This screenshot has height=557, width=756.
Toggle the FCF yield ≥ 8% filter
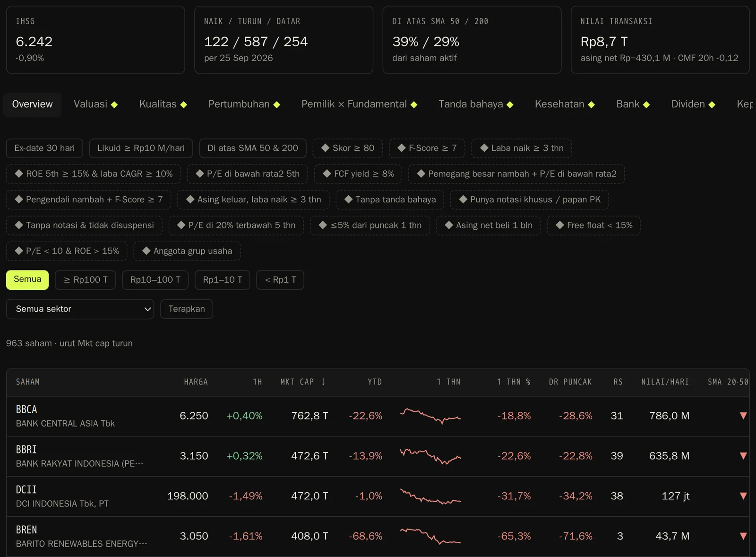point(358,174)
